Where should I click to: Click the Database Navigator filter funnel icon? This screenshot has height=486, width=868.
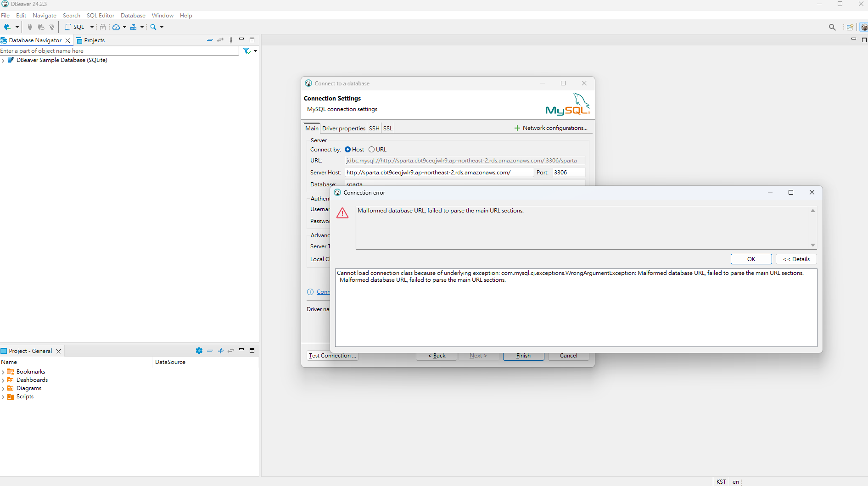246,51
